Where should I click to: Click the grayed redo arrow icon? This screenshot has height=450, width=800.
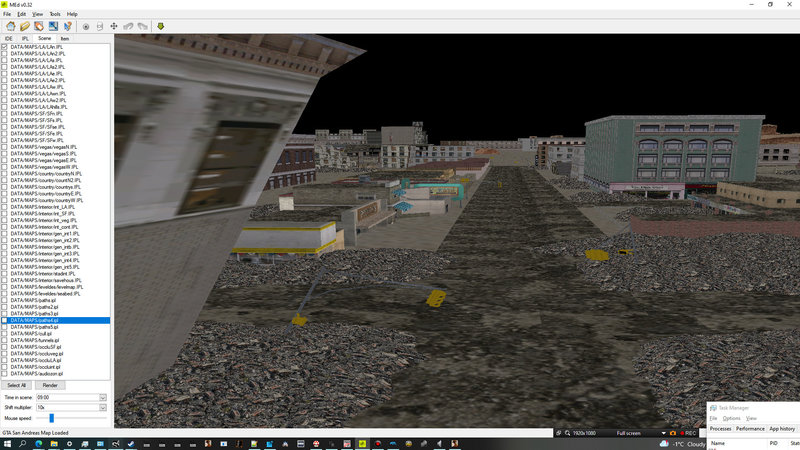click(x=142, y=27)
